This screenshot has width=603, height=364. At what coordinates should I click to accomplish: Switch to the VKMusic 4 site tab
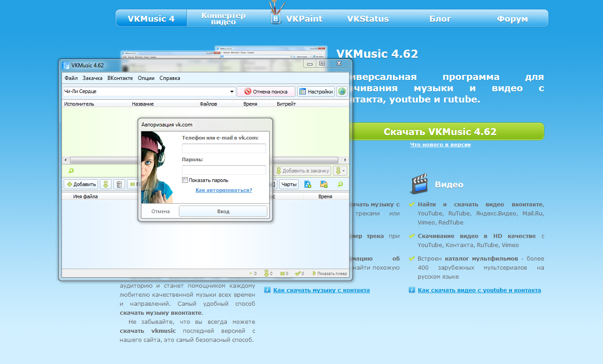coord(151,19)
